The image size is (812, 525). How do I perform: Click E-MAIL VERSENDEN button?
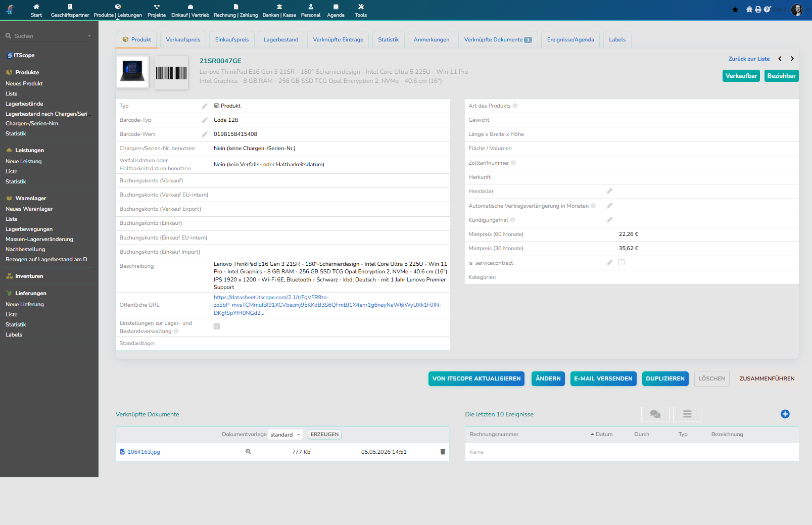[603, 378]
